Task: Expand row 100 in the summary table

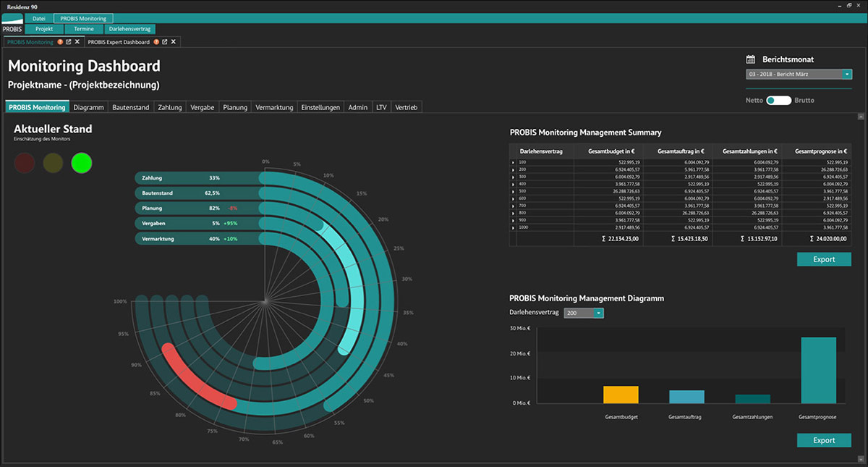Action: [x=514, y=163]
